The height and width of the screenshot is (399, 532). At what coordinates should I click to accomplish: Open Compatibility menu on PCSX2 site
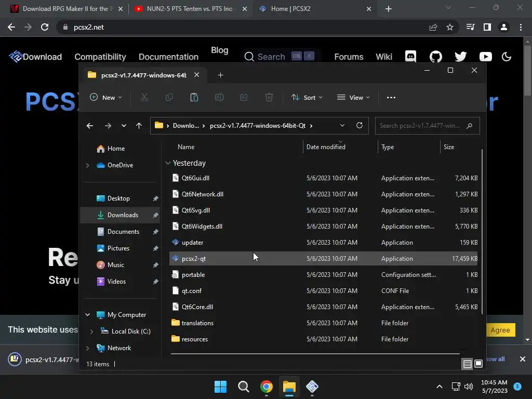100,57
